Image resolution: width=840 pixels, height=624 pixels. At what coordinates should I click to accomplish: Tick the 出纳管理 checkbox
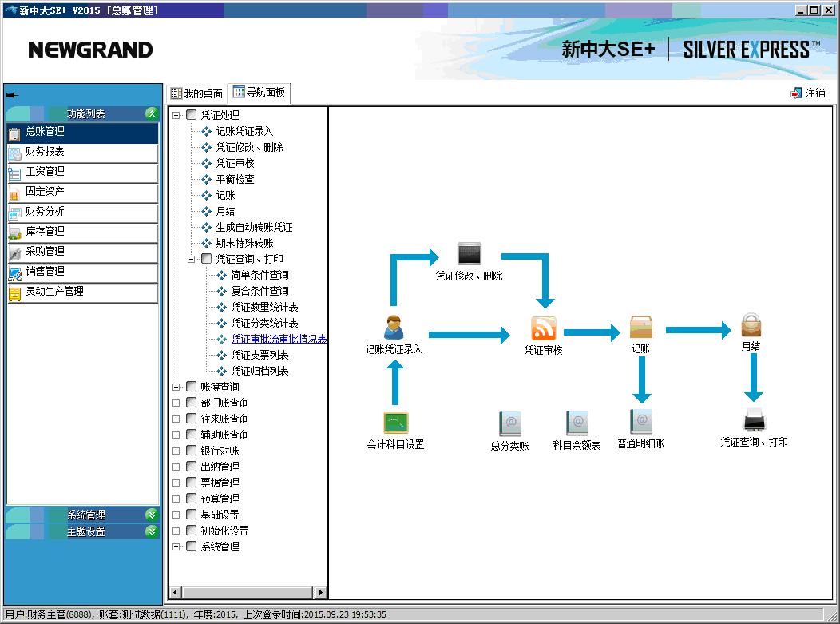[192, 467]
